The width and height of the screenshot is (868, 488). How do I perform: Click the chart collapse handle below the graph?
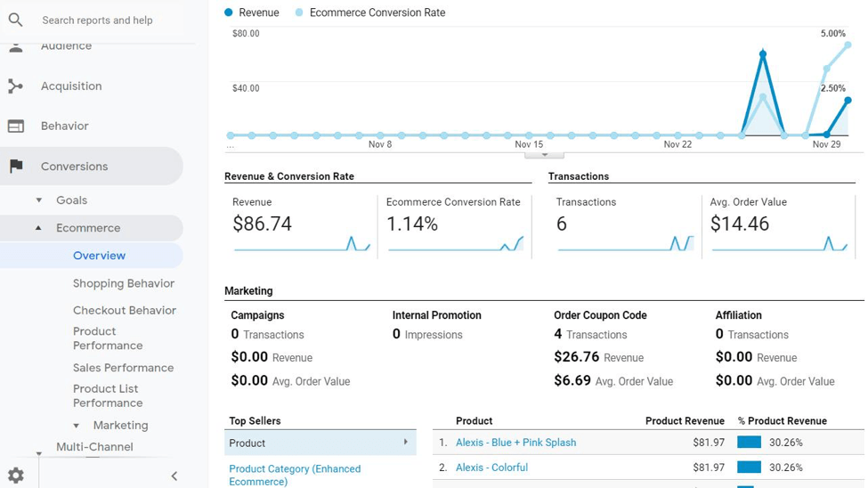(x=538, y=155)
